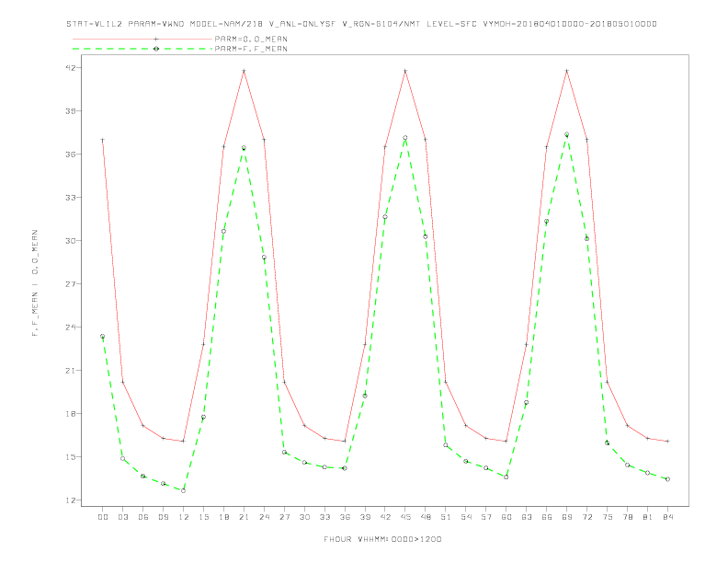Click the red plus marker at hour 00
This screenshot has width=728, height=563.
point(103,140)
